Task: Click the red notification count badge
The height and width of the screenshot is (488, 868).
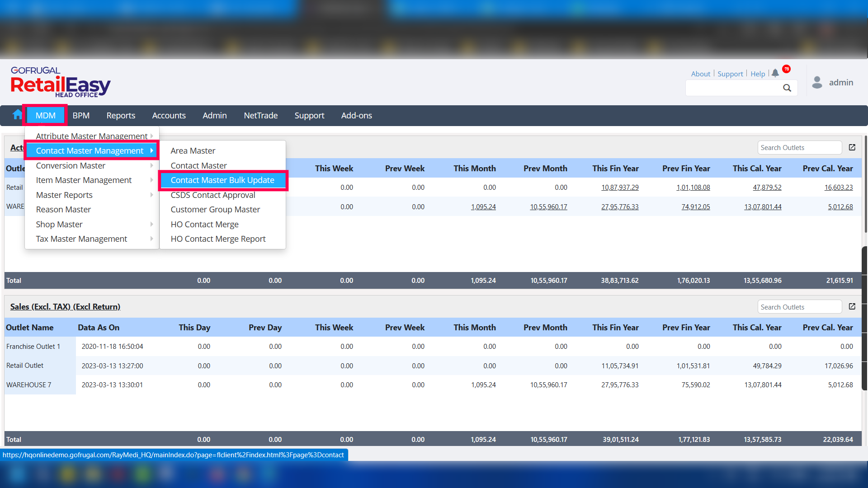Action: pos(787,69)
